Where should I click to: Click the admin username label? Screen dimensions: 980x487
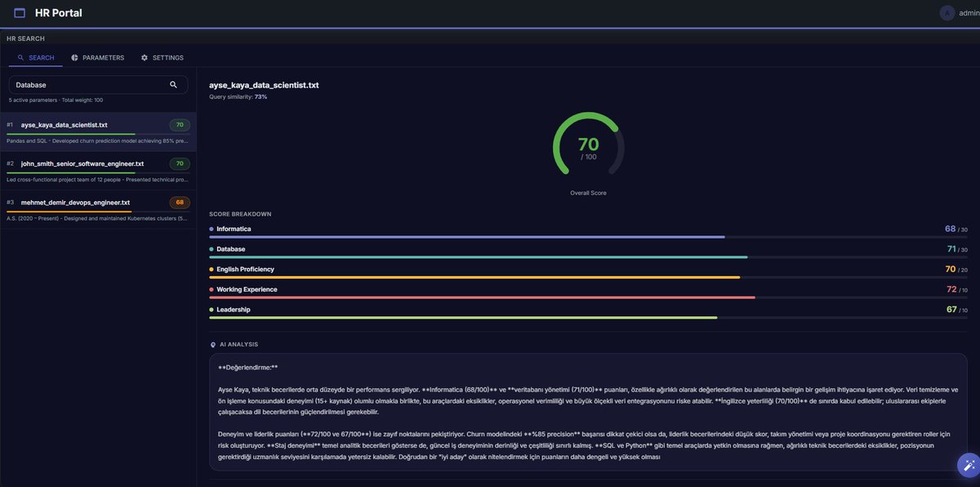tap(969, 13)
